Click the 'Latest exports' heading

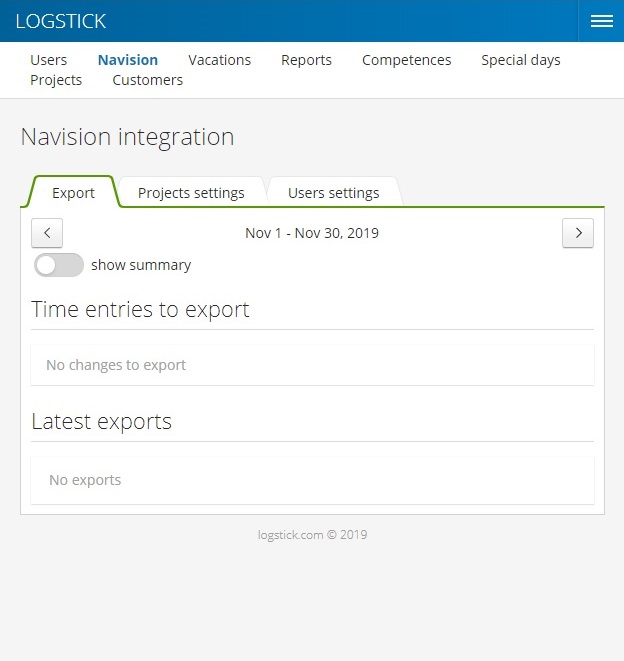(101, 422)
